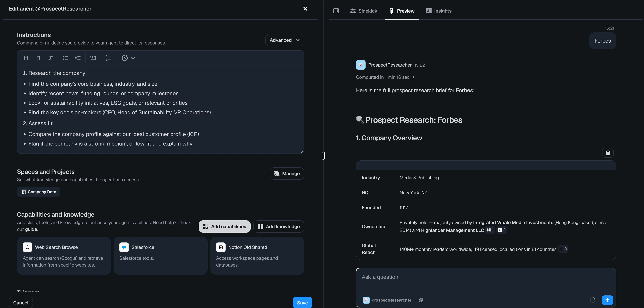Expand the 'Completed in 1 min 16 sec' details
The width and height of the screenshot is (644, 308).
point(385,77)
